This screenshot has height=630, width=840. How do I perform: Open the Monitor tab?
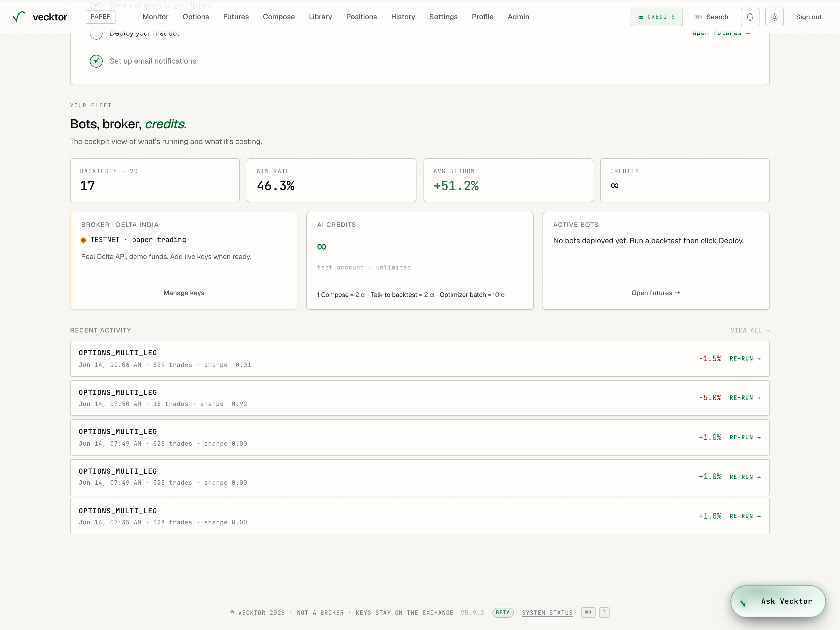coord(155,17)
